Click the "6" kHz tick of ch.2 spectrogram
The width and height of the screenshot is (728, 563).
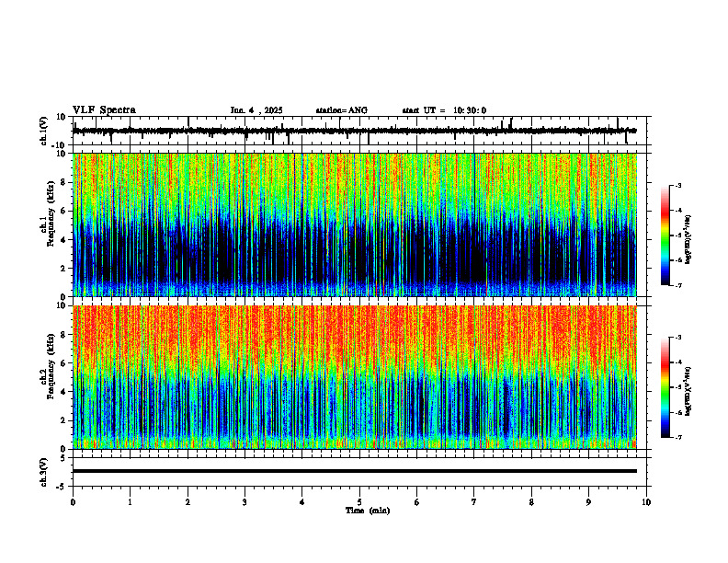click(x=64, y=363)
